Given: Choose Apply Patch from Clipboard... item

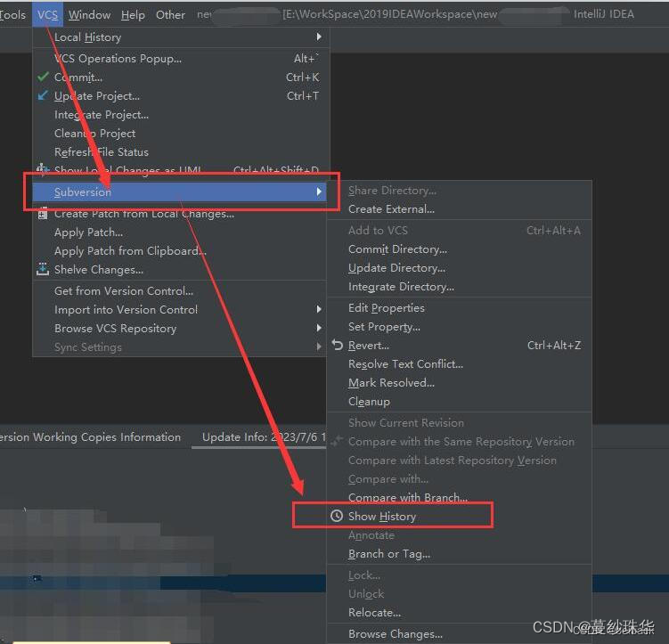Looking at the screenshot, I should pos(179,251).
